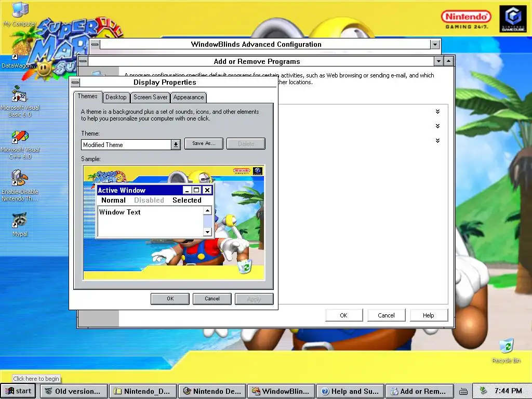Launch Microsoft Visual C++ 6.0 shortcut

tap(20, 144)
